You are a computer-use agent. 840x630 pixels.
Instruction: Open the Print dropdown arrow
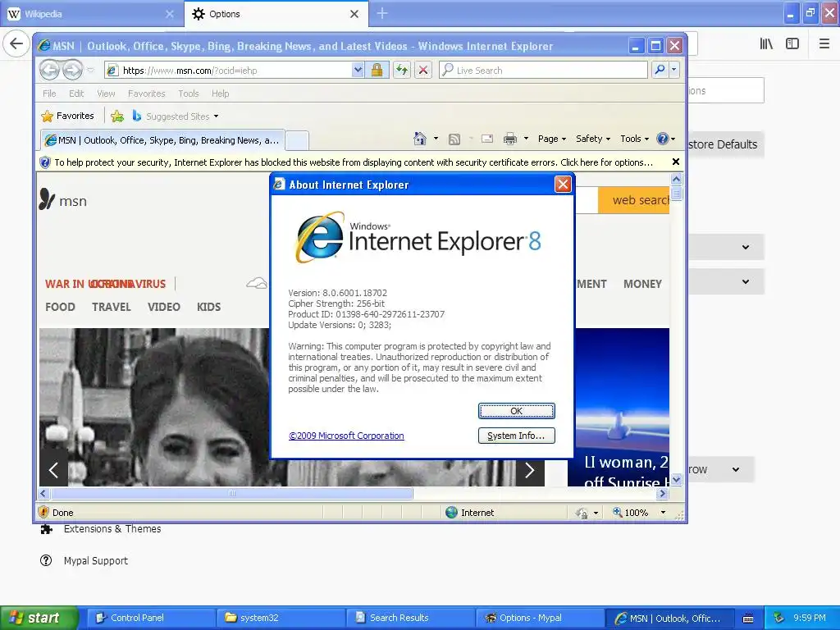tap(526, 139)
